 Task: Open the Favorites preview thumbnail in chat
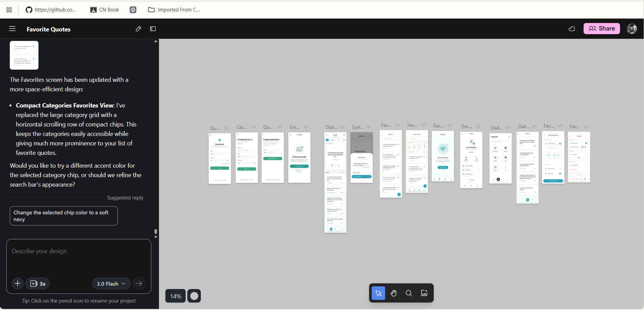tap(24, 55)
